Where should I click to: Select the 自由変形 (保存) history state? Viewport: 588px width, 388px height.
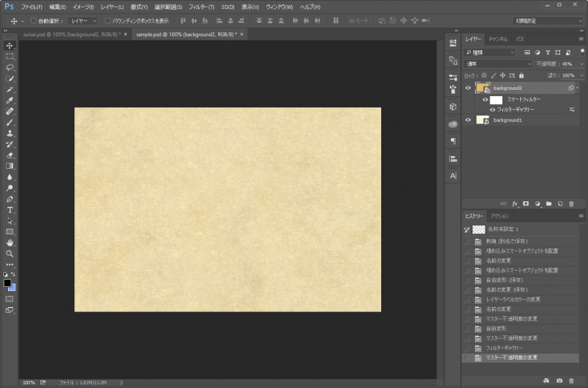click(520, 280)
